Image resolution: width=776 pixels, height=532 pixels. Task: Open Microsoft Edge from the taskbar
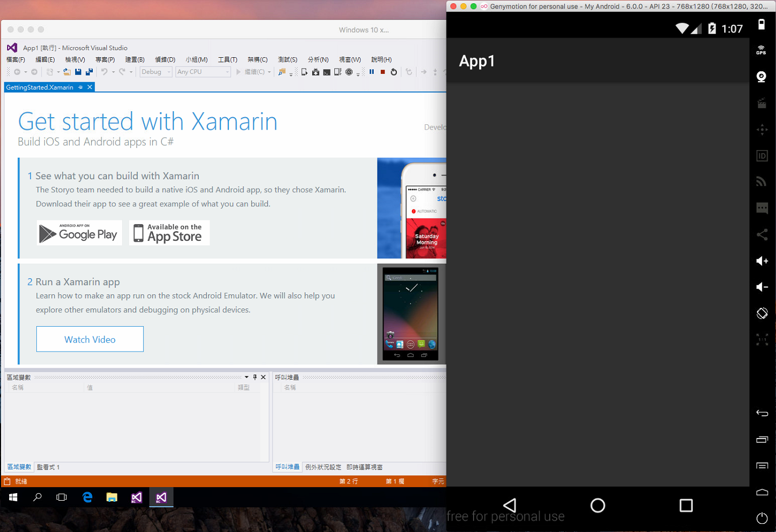(87, 497)
